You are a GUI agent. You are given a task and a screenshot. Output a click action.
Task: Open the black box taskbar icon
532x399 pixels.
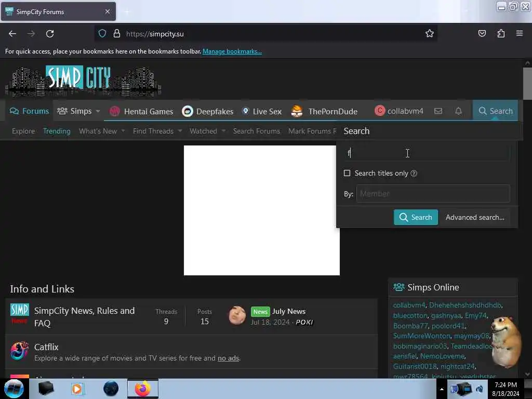tap(46, 389)
